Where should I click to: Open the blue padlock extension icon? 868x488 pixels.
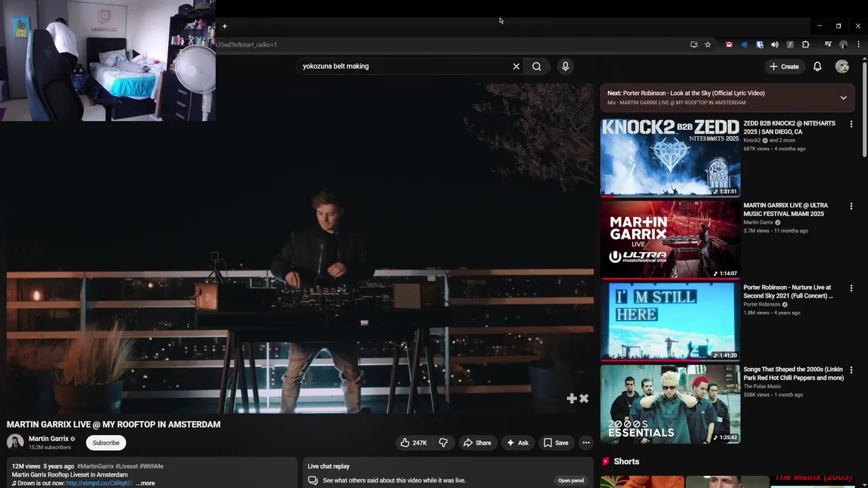[x=759, y=45]
